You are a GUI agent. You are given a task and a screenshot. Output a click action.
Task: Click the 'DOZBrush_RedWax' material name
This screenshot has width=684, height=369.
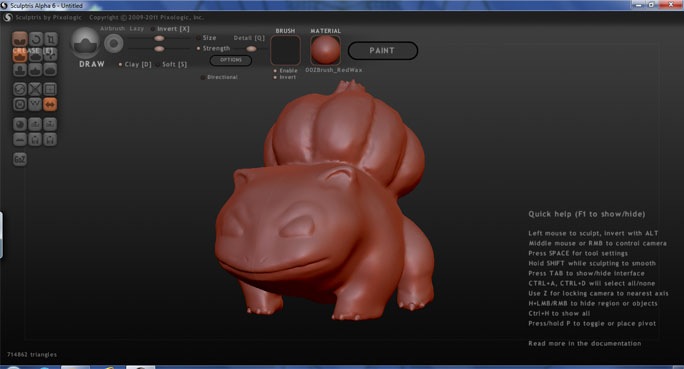(334, 70)
